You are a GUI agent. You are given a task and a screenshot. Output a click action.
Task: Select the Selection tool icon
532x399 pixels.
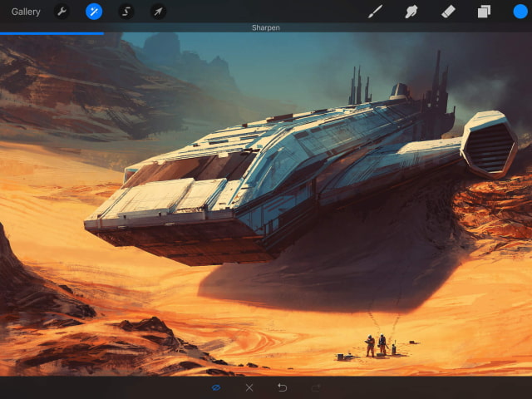click(x=126, y=12)
